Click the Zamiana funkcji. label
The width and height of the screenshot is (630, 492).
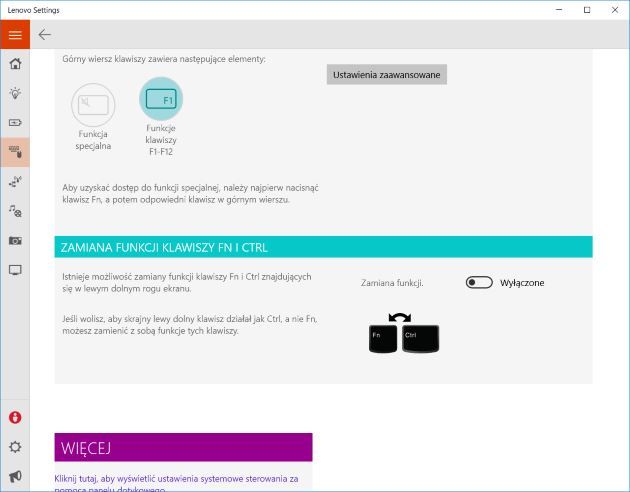[392, 283]
